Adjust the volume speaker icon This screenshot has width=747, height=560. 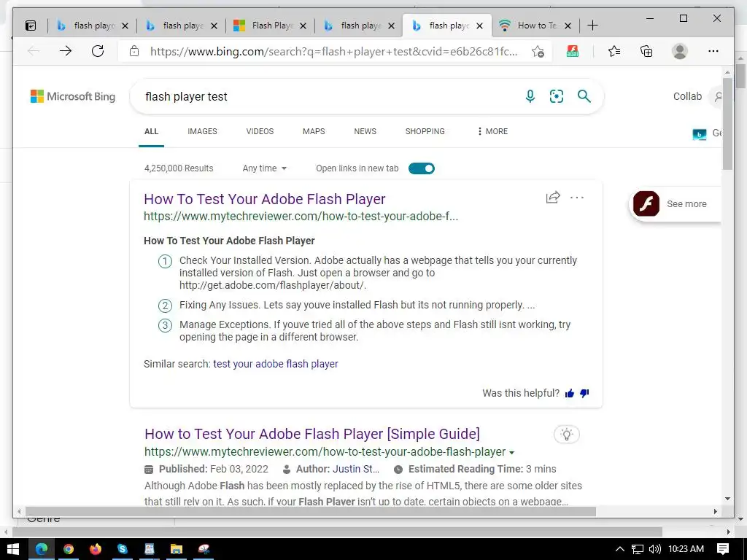point(654,549)
